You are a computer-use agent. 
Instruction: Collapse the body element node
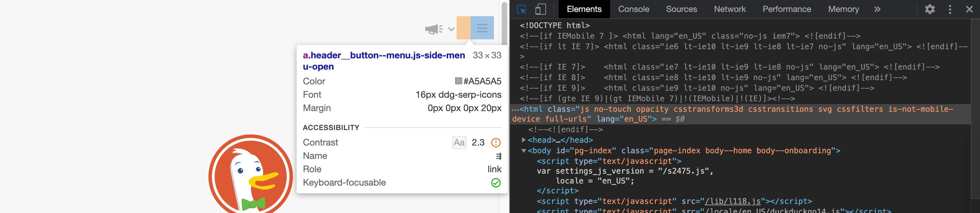point(523,151)
